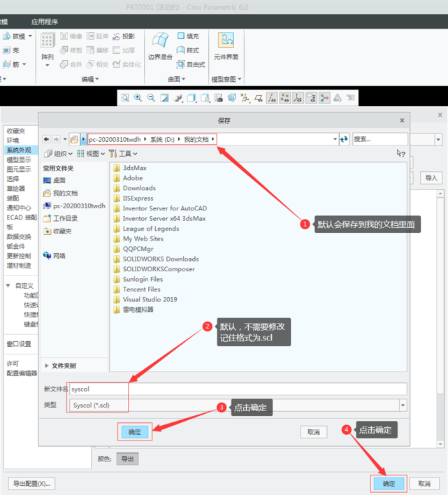Select Window Settings (窗口设置) option category

pos(19,344)
